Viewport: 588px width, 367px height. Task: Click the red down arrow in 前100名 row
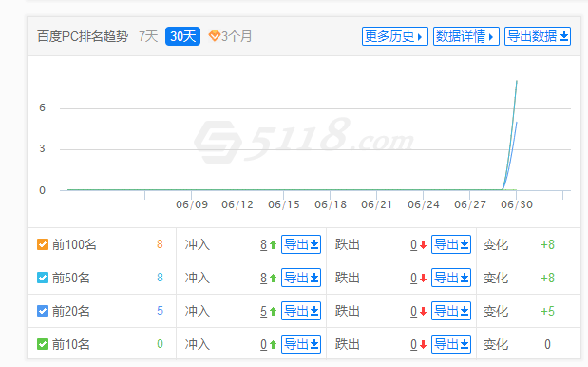pos(424,245)
